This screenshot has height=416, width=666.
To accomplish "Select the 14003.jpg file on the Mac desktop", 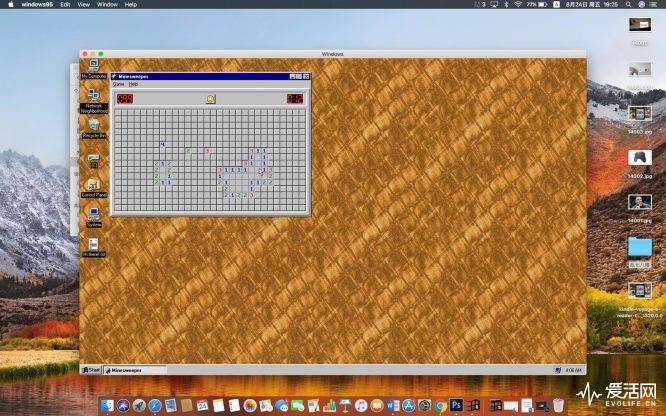I will click(640, 119).
